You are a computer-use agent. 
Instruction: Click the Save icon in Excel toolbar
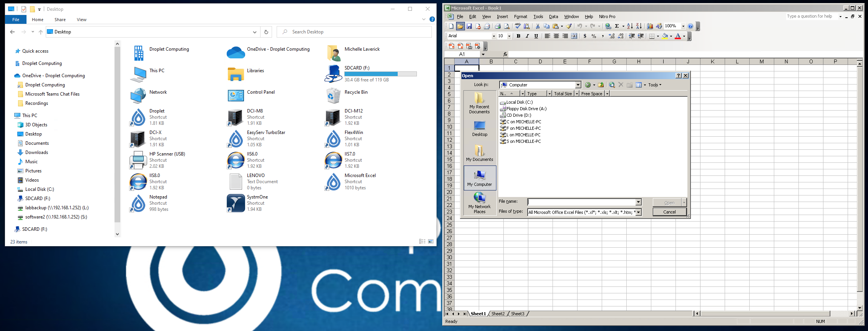[469, 26]
